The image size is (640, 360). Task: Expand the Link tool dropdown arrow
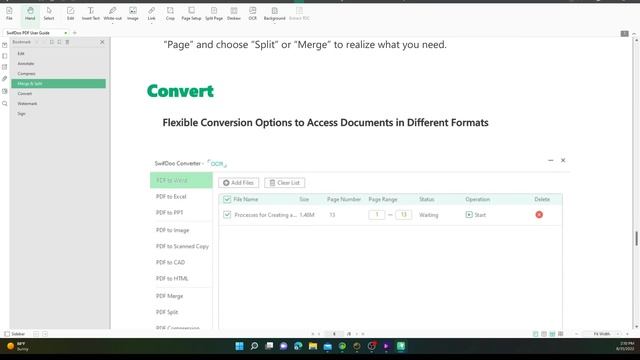click(x=151, y=23)
